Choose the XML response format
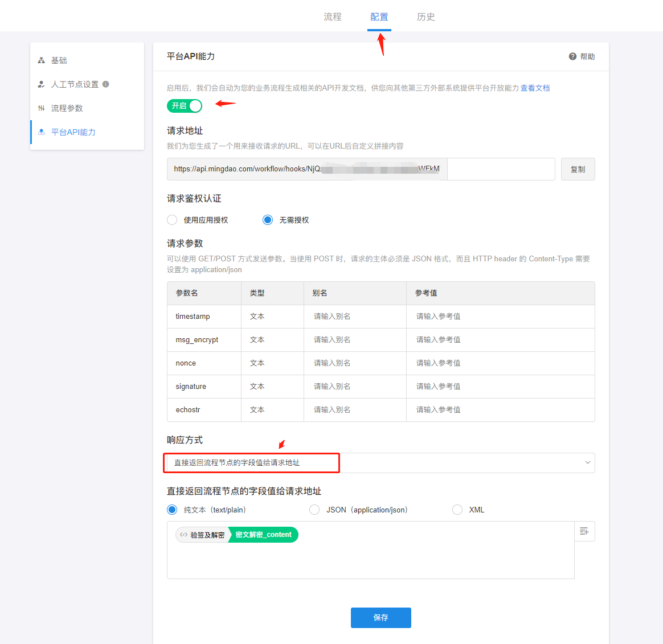 (457, 510)
